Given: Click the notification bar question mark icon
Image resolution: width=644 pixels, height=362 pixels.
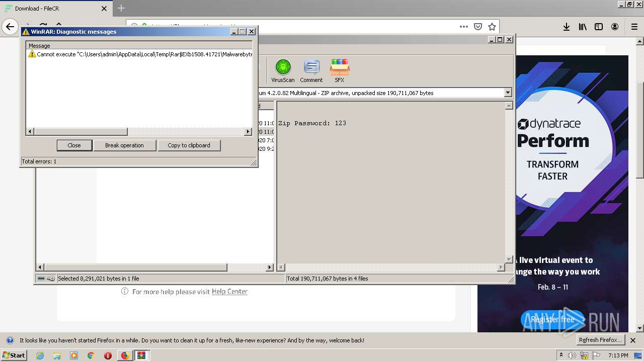Looking at the screenshot, I should tap(10, 340).
